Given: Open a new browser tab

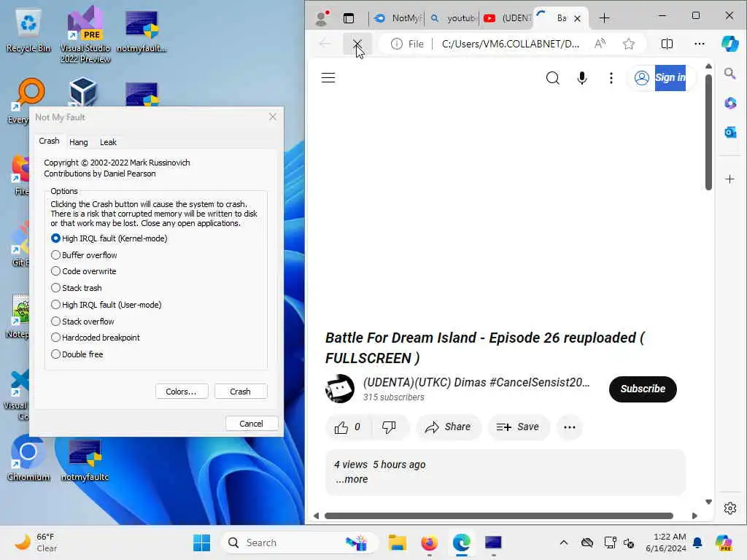Looking at the screenshot, I should 604,18.
